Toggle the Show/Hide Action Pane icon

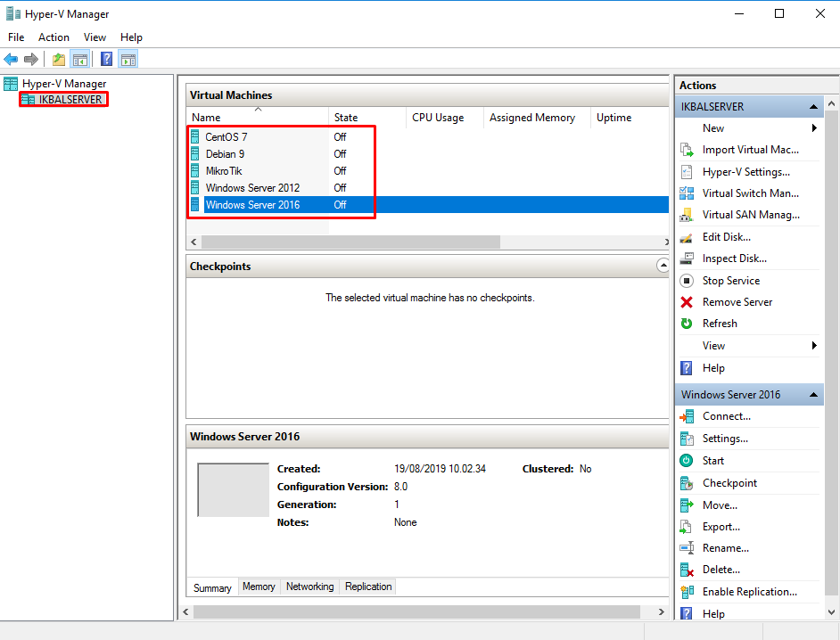tap(128, 59)
